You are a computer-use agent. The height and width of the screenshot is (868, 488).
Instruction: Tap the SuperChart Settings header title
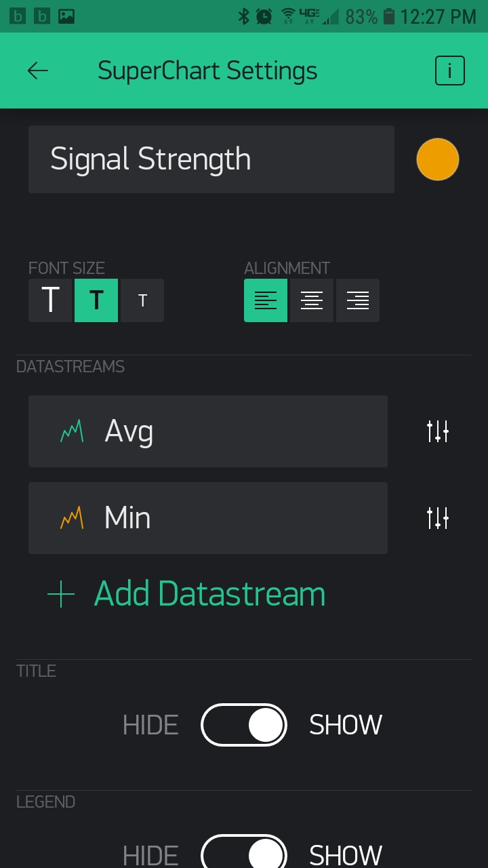pyautogui.click(x=207, y=71)
